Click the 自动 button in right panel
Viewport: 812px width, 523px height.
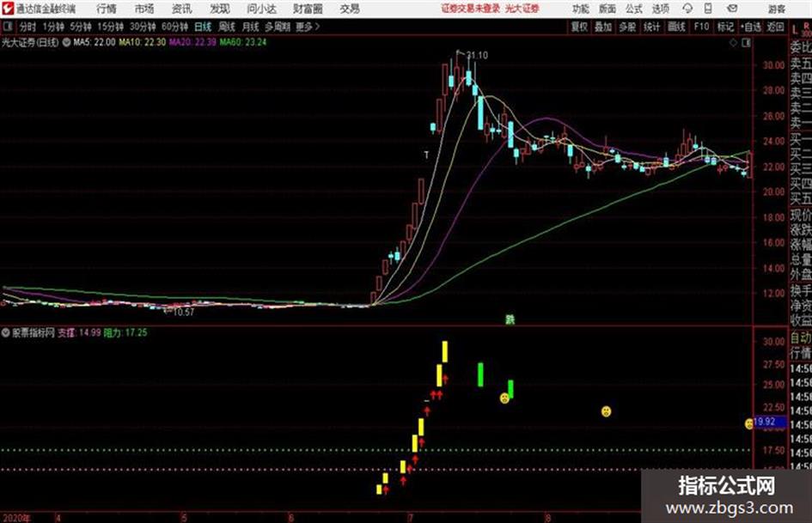click(801, 338)
